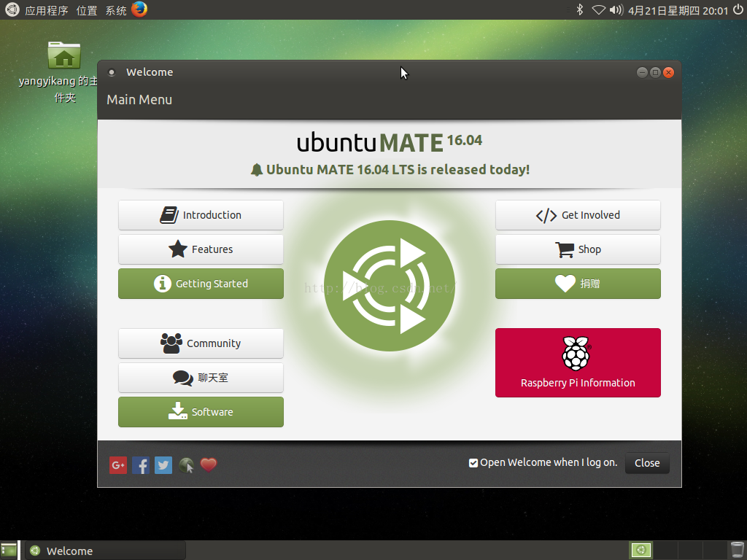Click the Getting Started button

pyautogui.click(x=201, y=284)
